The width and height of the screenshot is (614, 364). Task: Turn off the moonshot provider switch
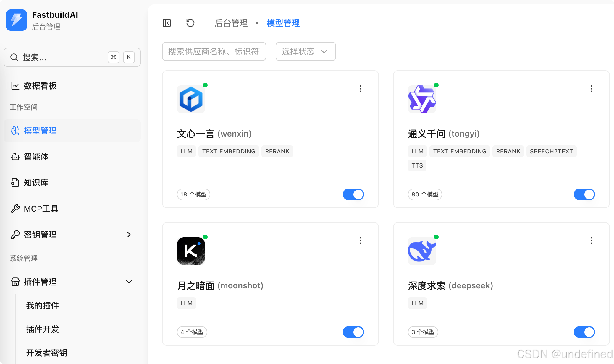point(353,332)
